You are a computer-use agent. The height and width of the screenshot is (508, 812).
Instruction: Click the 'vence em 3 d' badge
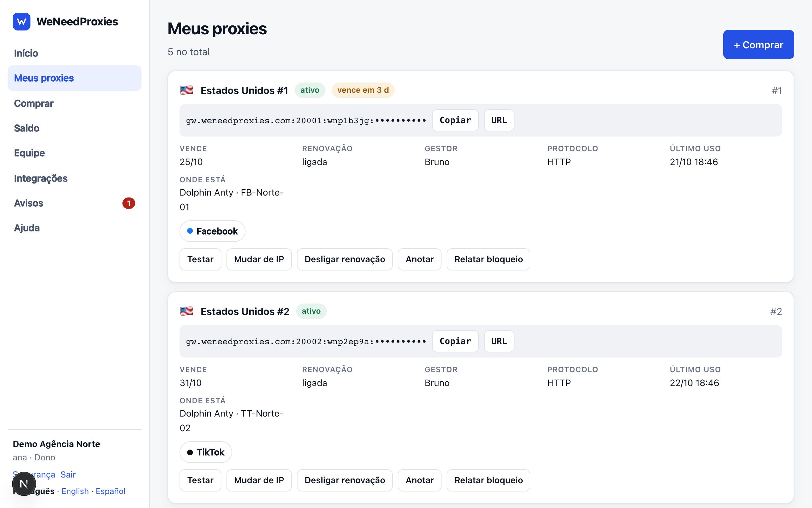[363, 90]
